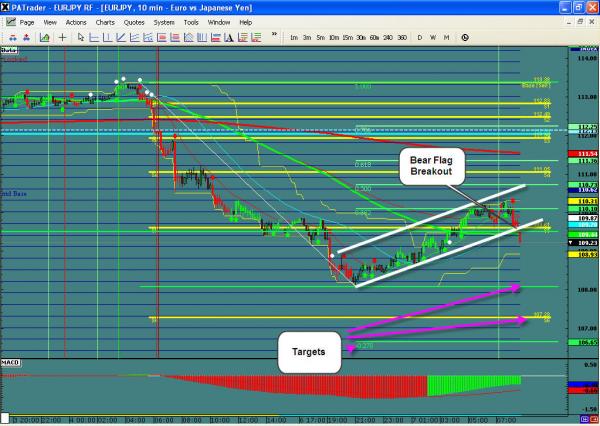Click the clock icon after timeframes
The width and height of the screenshot is (600, 426).
(464, 37)
